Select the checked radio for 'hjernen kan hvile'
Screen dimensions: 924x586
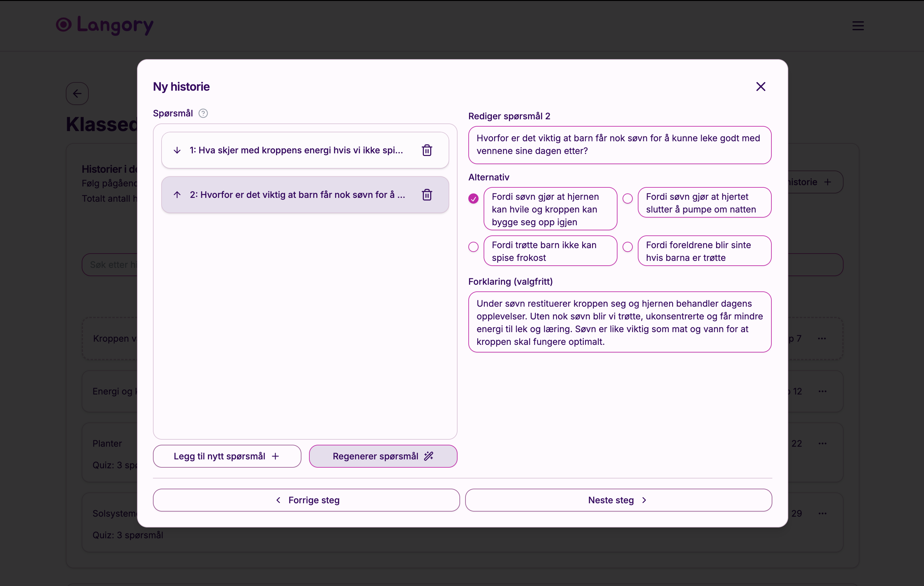(473, 199)
